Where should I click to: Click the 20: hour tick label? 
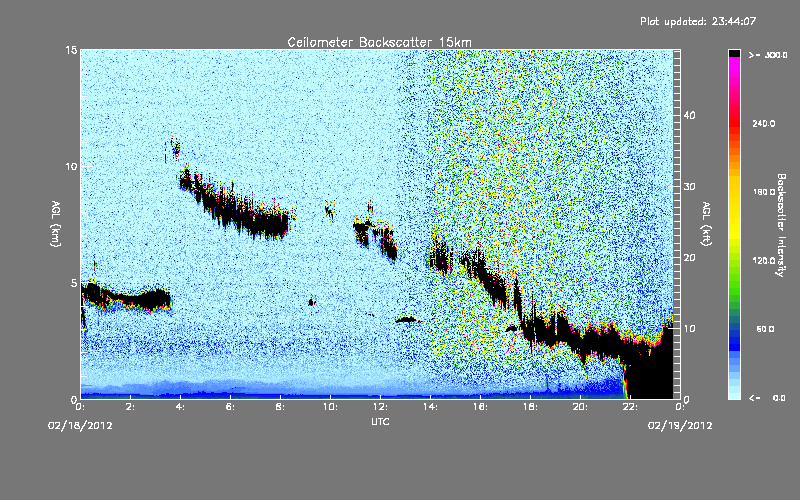tap(580, 407)
